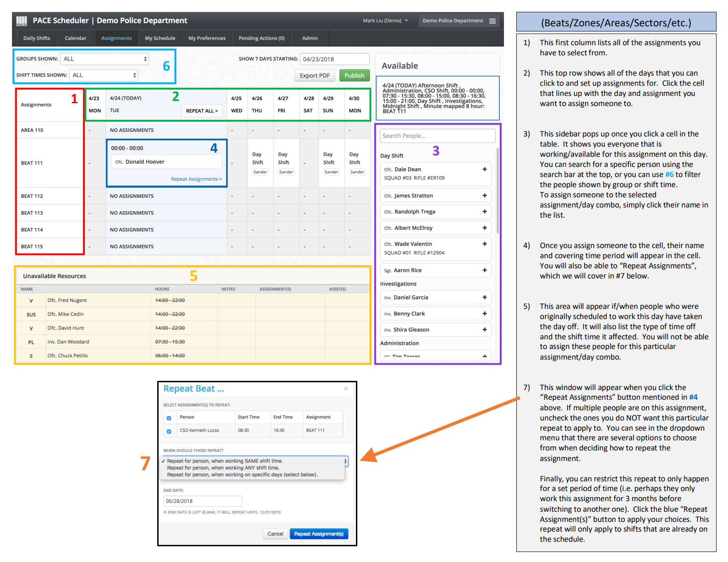This screenshot has width=728, height=562.
Task: Open the Demo Police Department menu button
Action: pos(459,21)
